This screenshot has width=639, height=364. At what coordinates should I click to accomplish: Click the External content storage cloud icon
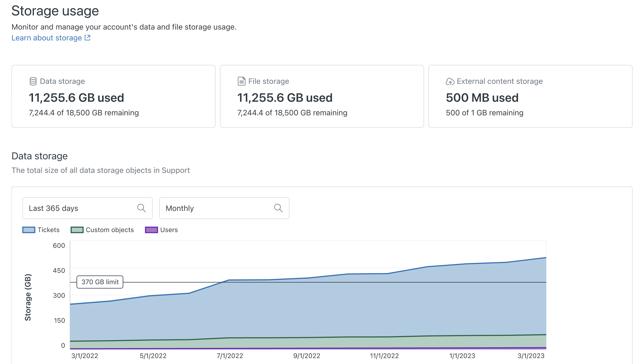coord(450,81)
